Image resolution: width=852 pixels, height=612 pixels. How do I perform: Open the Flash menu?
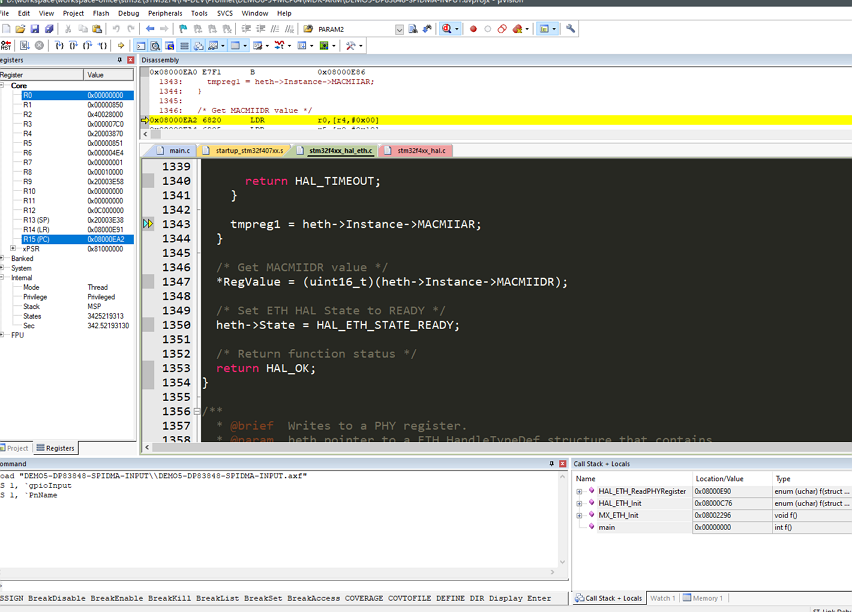coord(101,13)
